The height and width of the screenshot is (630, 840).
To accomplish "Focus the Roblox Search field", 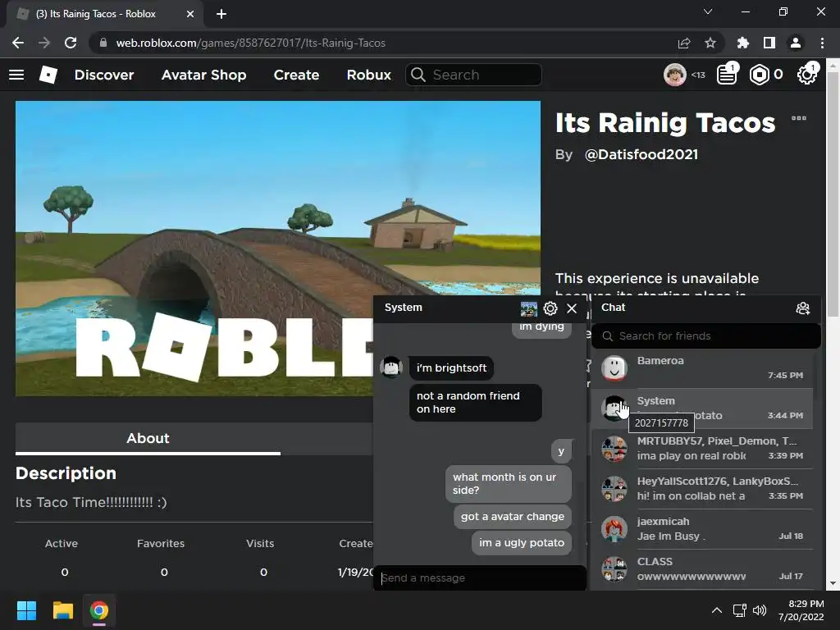I will [473, 75].
